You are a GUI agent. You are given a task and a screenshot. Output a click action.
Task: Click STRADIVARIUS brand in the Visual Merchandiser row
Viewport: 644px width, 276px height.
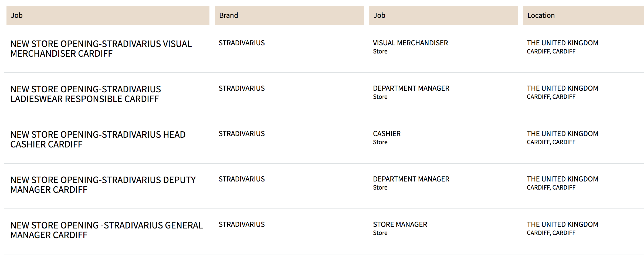242,43
